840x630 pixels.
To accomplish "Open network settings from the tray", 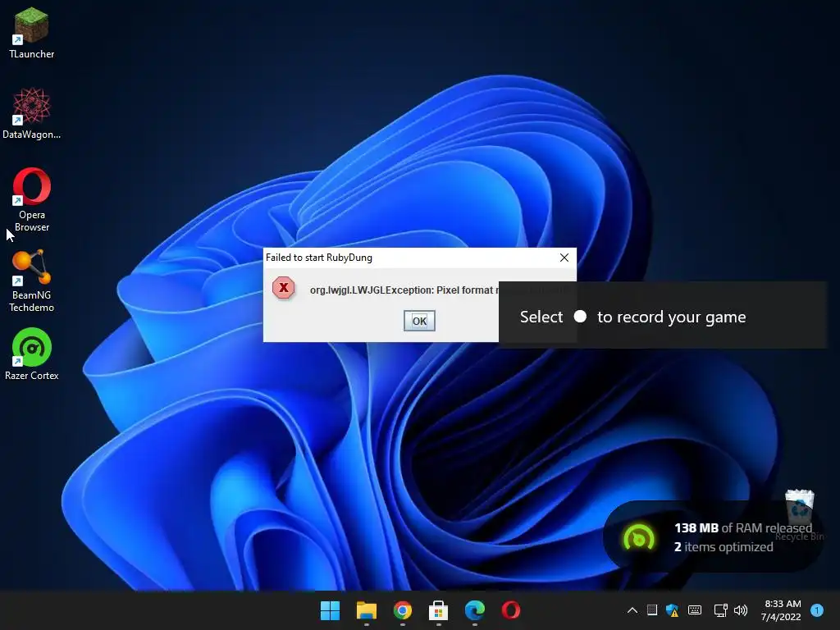I will (x=720, y=610).
